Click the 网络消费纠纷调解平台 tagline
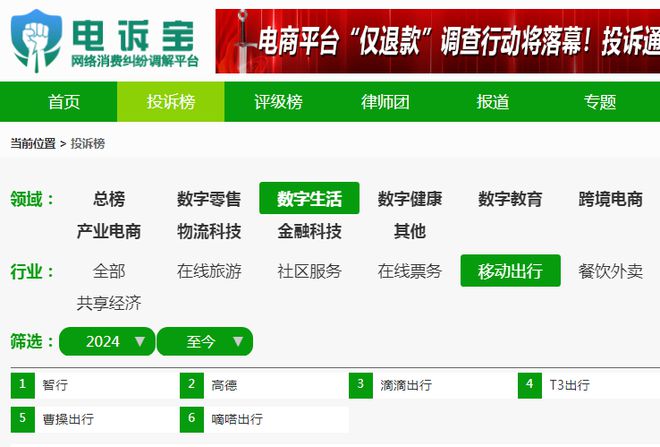The width and height of the screenshot is (660, 447). tap(135, 61)
